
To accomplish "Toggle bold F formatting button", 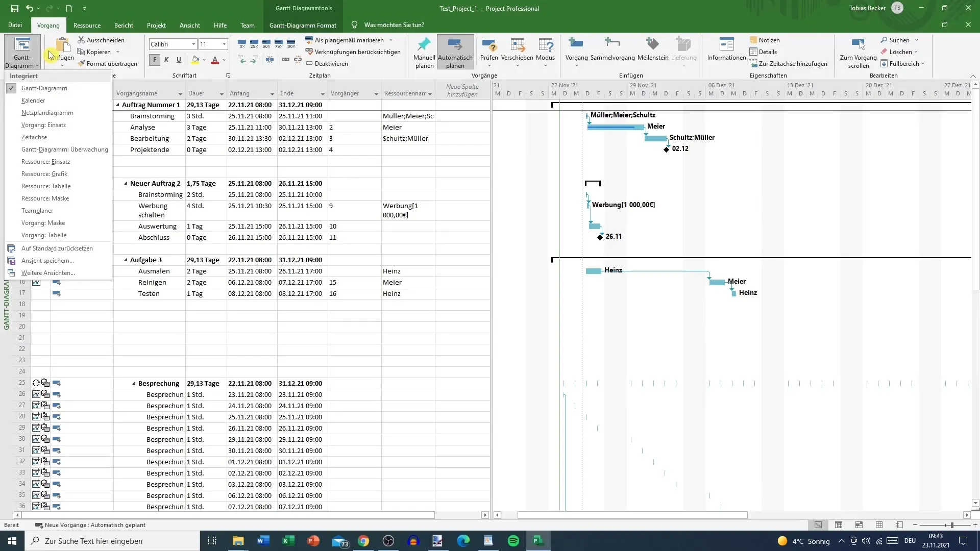I will pos(155,60).
